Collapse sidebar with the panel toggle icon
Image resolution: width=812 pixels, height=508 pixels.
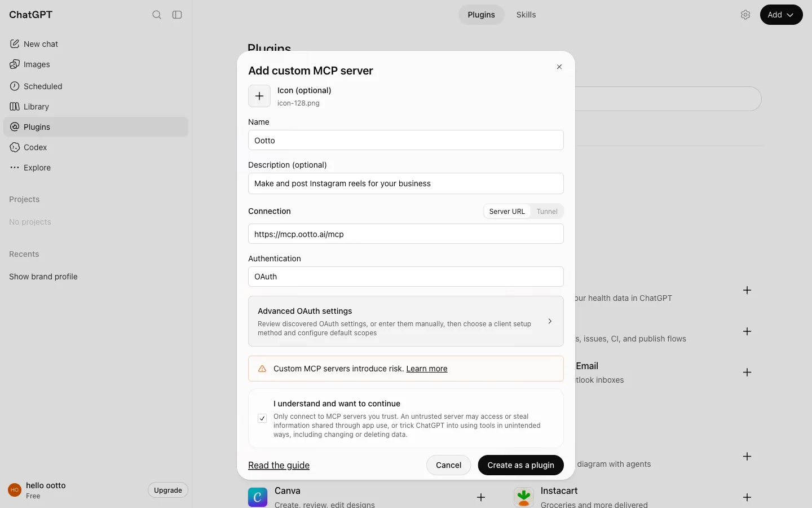pos(177,15)
